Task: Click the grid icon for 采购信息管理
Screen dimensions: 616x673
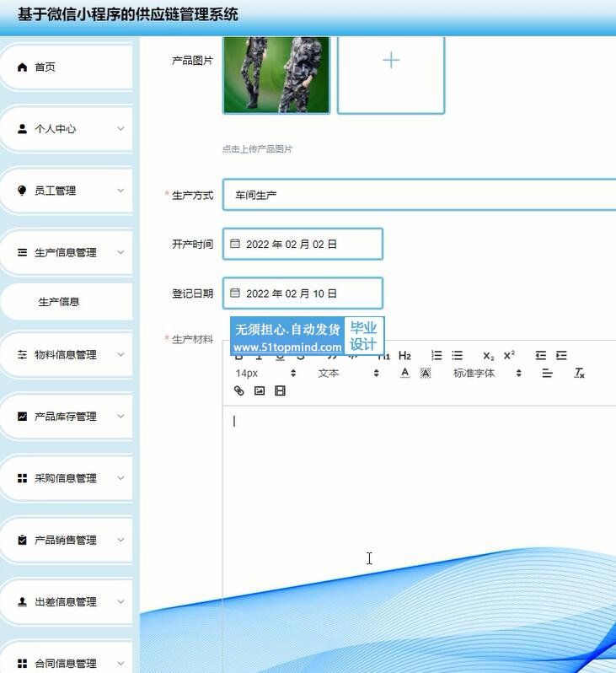Action: tap(22, 478)
